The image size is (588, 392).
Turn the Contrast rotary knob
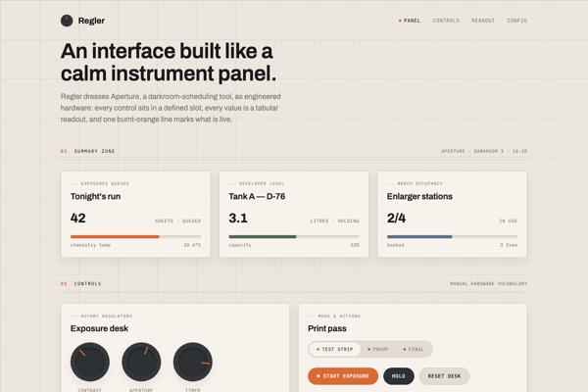coord(90,362)
